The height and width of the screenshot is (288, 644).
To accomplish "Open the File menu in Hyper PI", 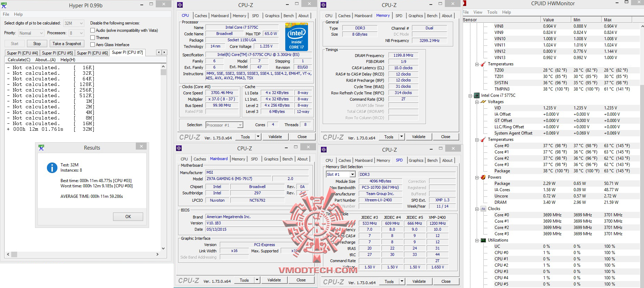I will (x=6, y=14).
